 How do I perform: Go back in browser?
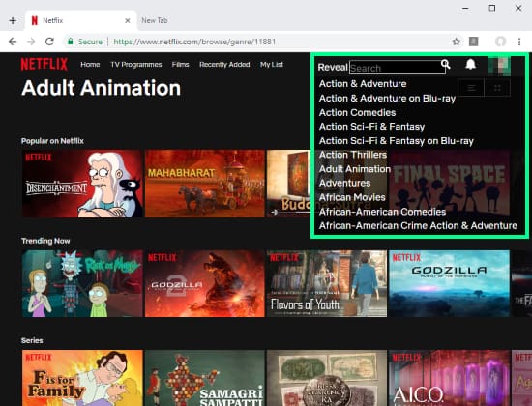click(13, 42)
